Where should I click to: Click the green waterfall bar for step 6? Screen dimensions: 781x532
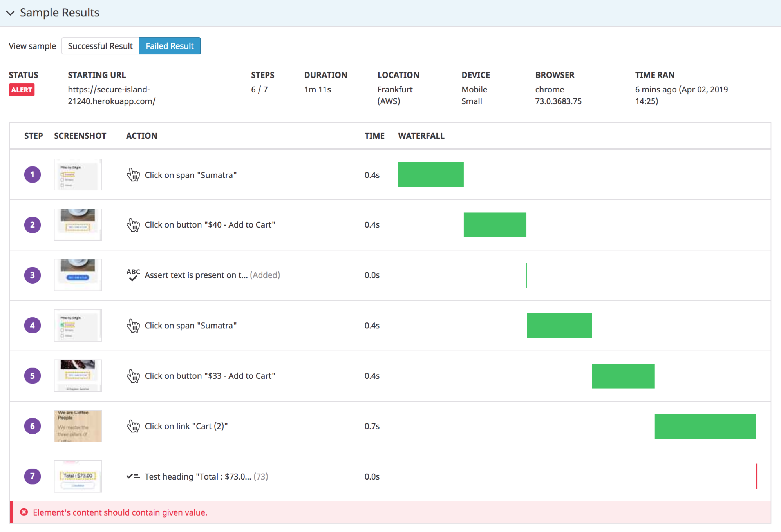click(x=705, y=426)
